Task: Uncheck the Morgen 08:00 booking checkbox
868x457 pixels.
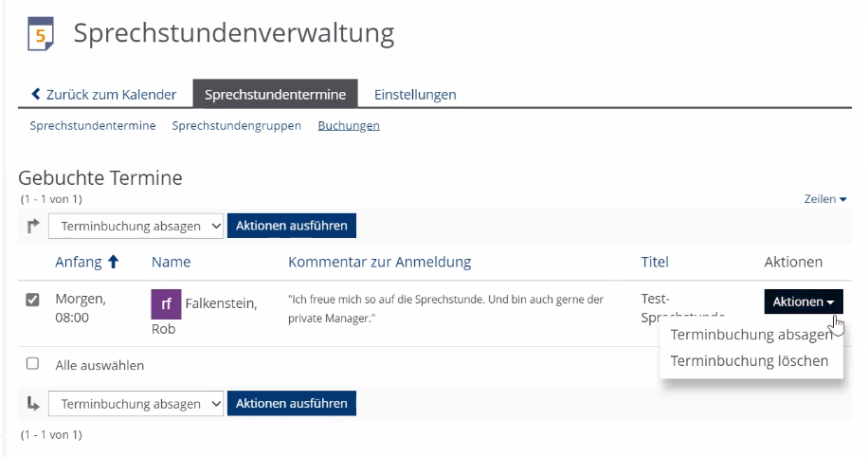Action: 32,300
